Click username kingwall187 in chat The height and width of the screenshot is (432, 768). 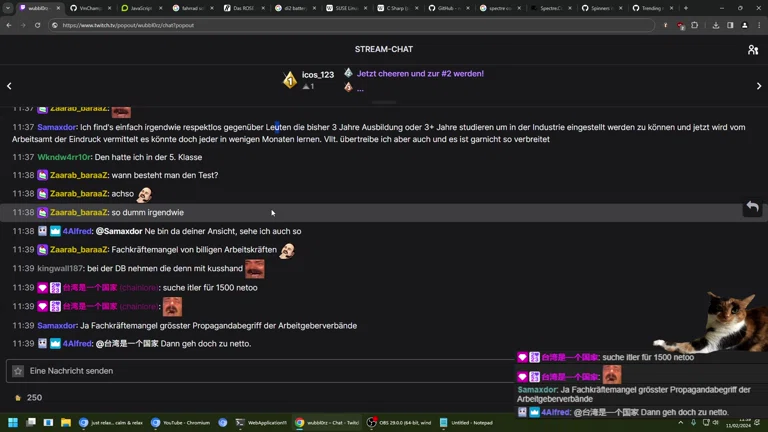pos(62,269)
